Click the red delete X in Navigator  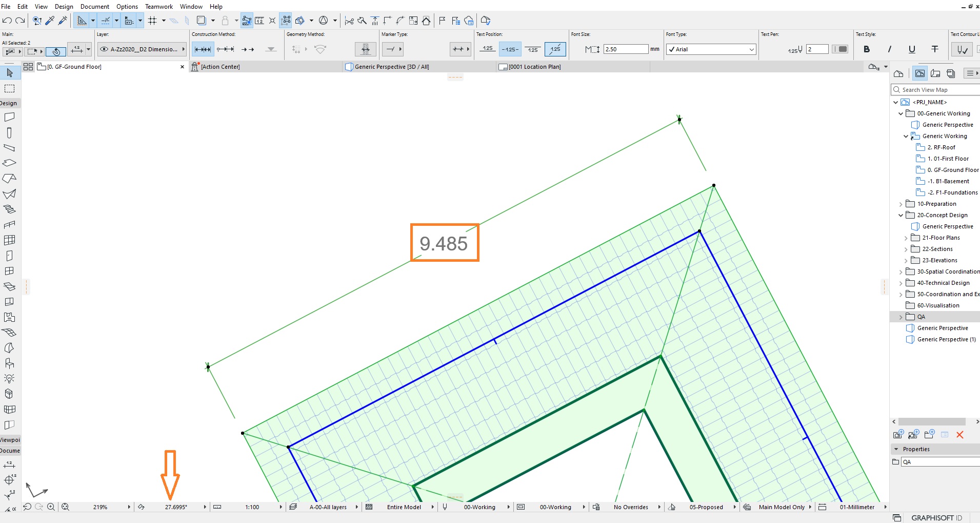click(960, 435)
